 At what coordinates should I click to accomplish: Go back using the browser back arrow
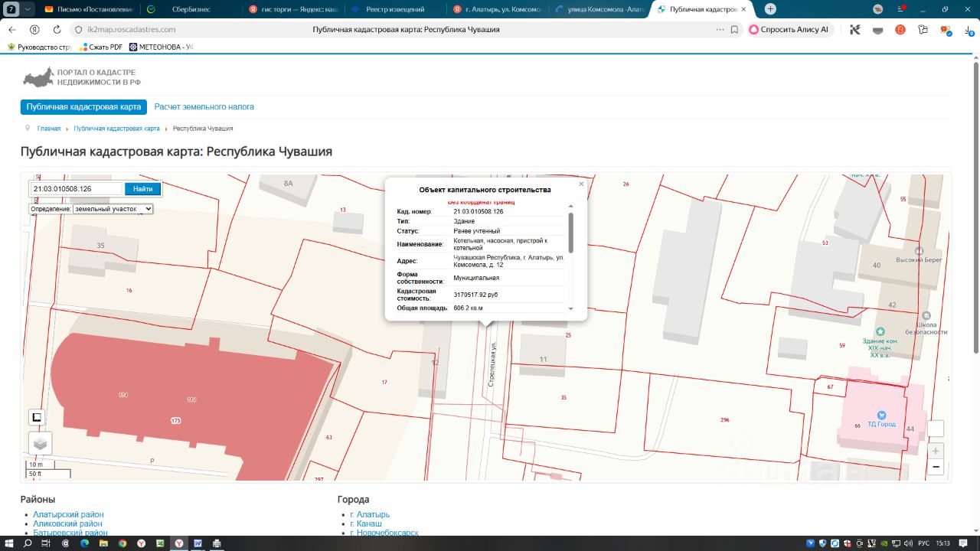pos(11,29)
